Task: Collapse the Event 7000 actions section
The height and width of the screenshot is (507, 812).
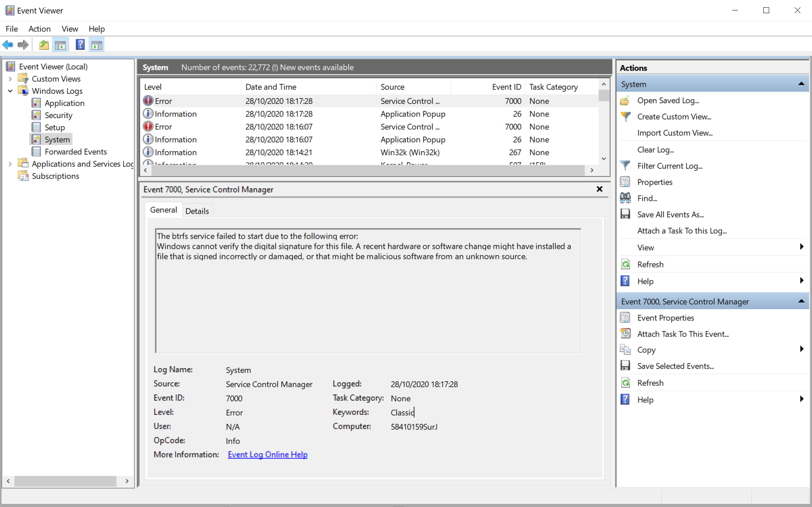Action: click(802, 301)
